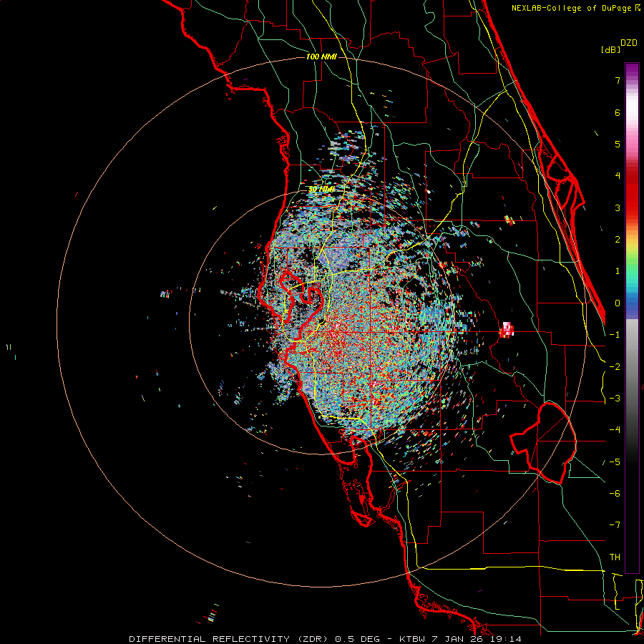Image resolution: width=644 pixels, height=644 pixels.
Task: Click the 7 value on color scale
Action: pos(618,80)
